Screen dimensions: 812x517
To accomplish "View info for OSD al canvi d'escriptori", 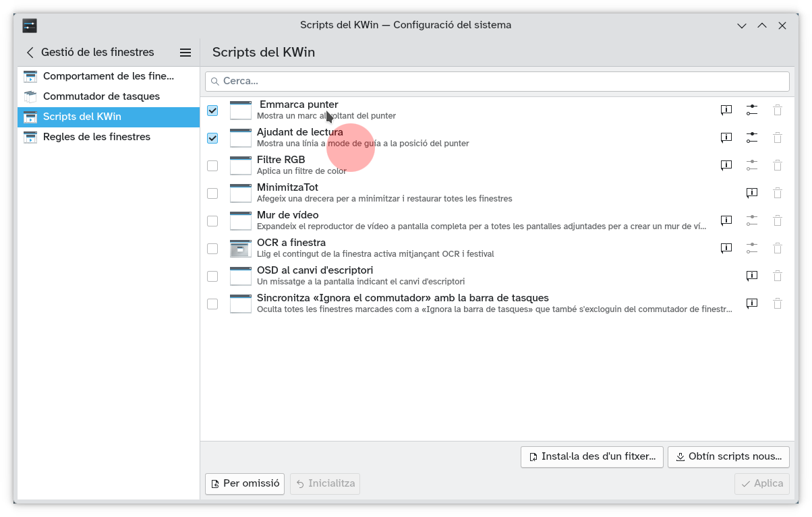I will (x=752, y=276).
